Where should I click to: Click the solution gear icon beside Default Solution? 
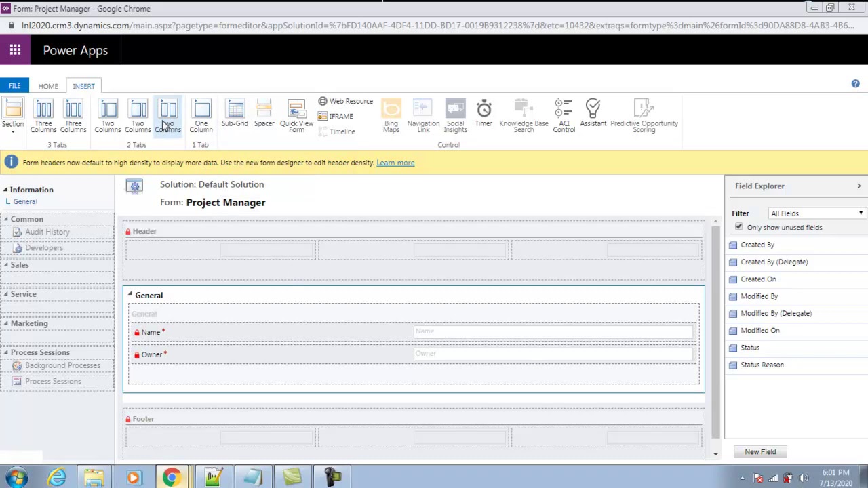134,187
